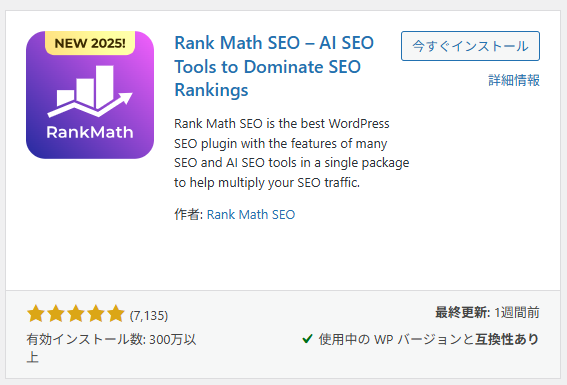
Task: Open the 詳細情報 link
Action: [x=514, y=80]
